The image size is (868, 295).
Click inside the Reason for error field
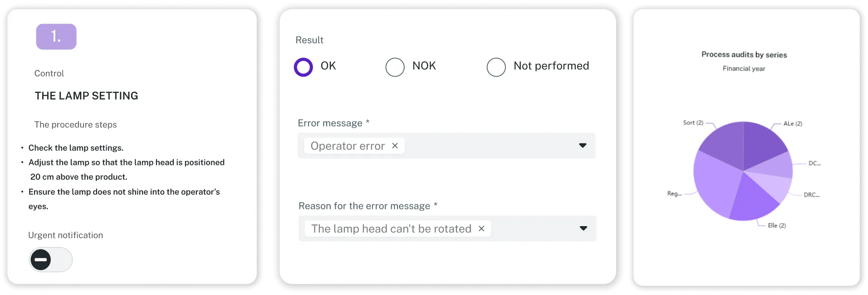pos(531,229)
